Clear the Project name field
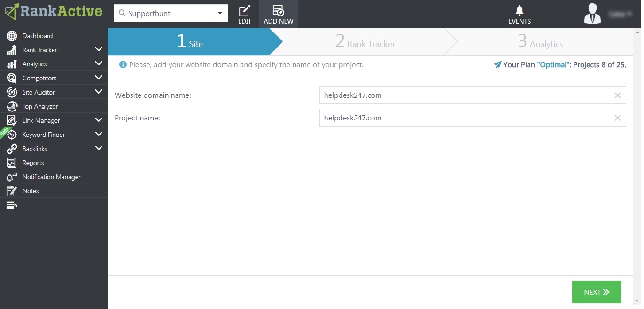This screenshot has width=644, height=309. (x=618, y=118)
